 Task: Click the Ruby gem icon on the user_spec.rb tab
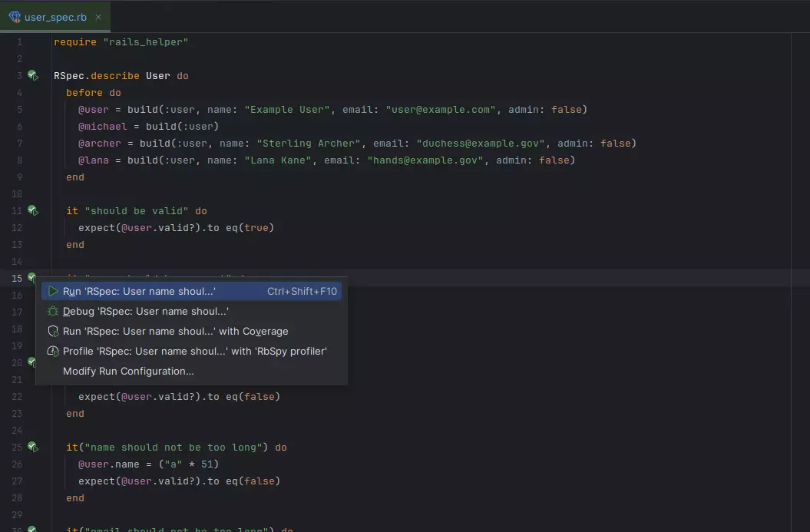pos(14,15)
